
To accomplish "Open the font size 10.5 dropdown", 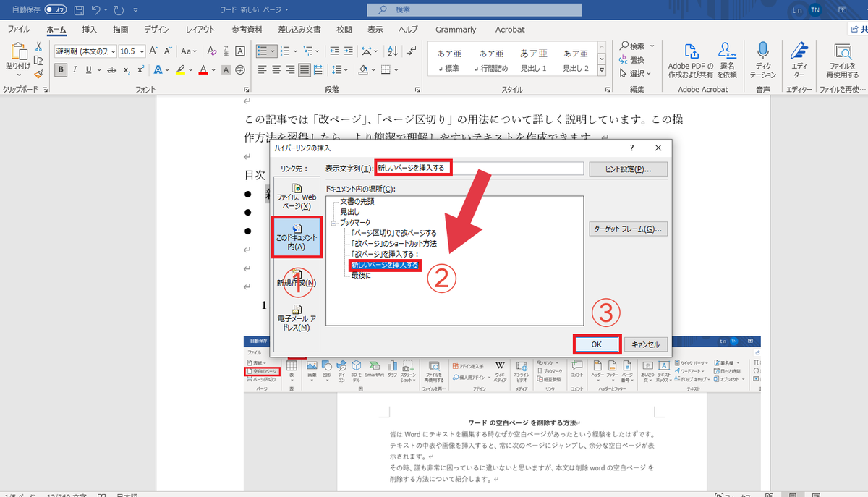I will (142, 51).
